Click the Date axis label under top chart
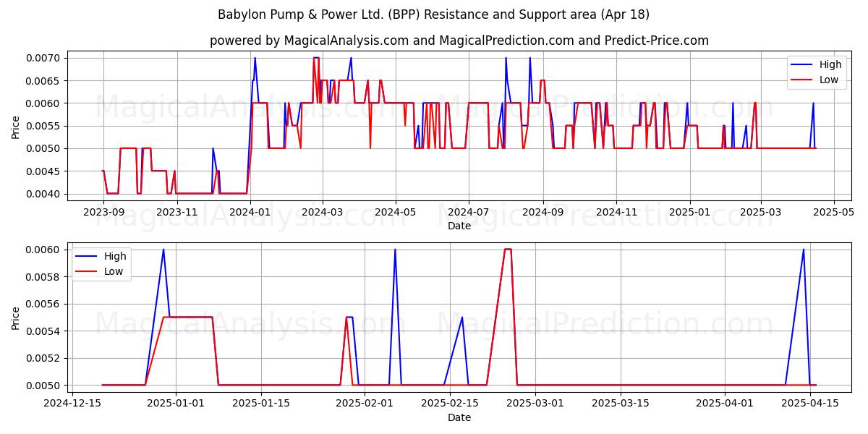Viewport: 868px width, 434px height. click(x=459, y=226)
